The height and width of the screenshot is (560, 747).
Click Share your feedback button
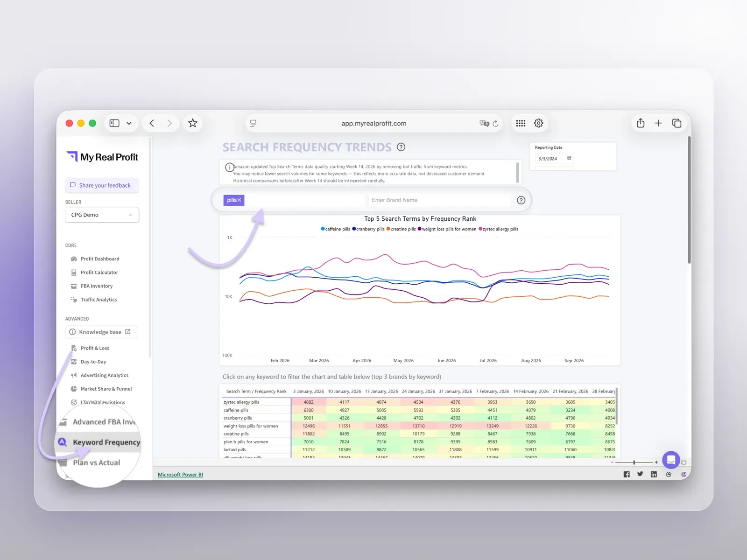102,185
